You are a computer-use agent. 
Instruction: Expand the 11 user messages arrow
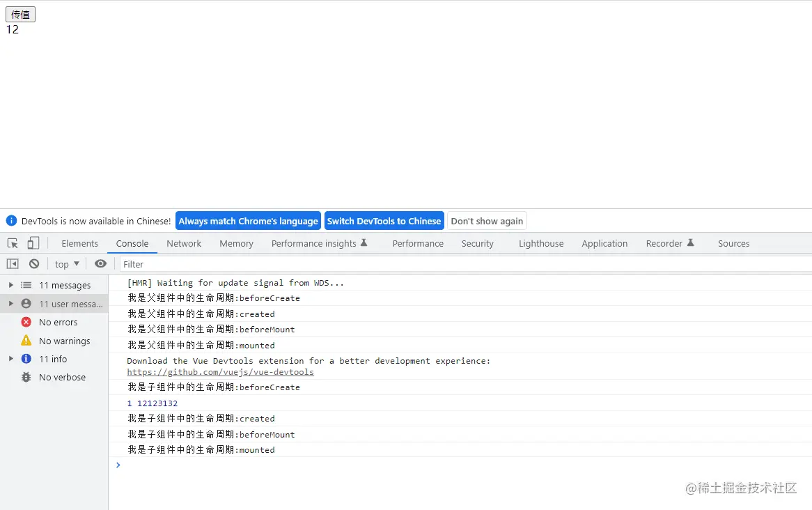(11, 304)
